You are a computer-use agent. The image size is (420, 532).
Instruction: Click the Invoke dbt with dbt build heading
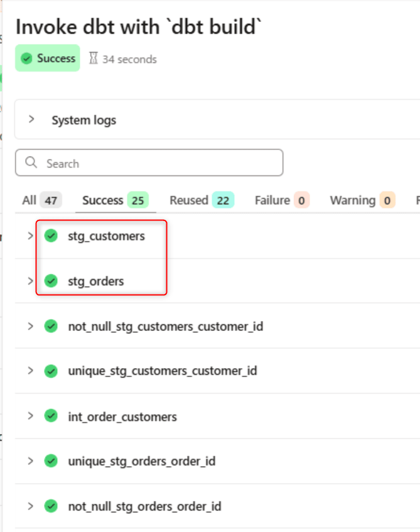pyautogui.click(x=139, y=27)
